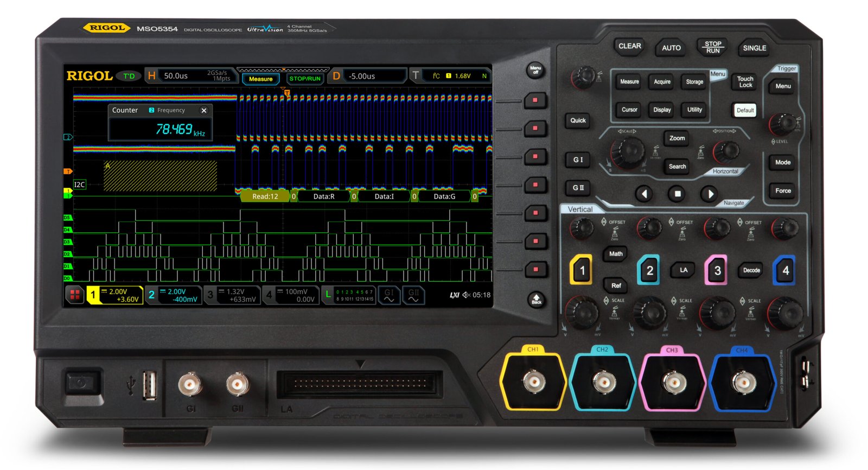868x470 pixels.
Task: Click the G II generator button
Action: 578,188
